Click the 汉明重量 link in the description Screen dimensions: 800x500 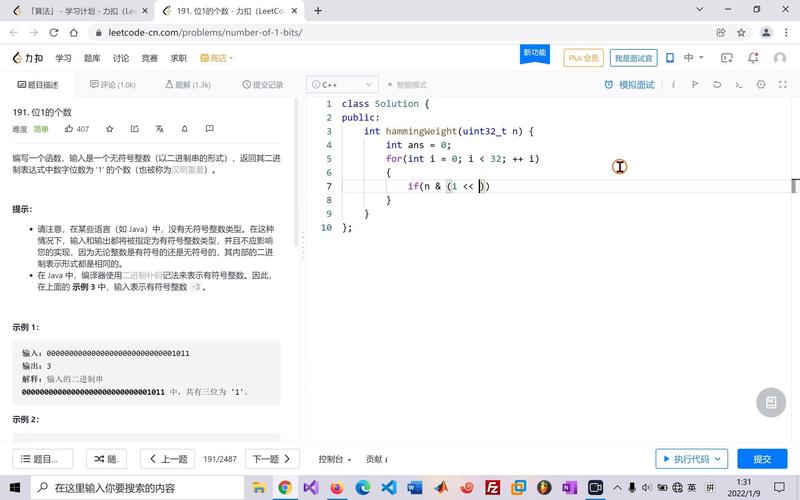187,170
